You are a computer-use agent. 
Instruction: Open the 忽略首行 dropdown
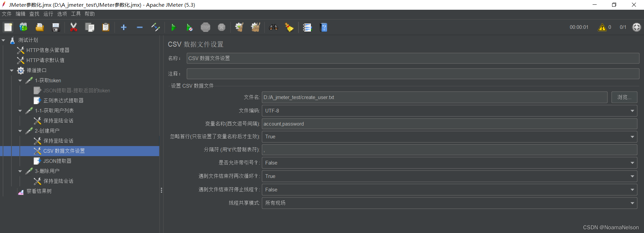point(449,137)
